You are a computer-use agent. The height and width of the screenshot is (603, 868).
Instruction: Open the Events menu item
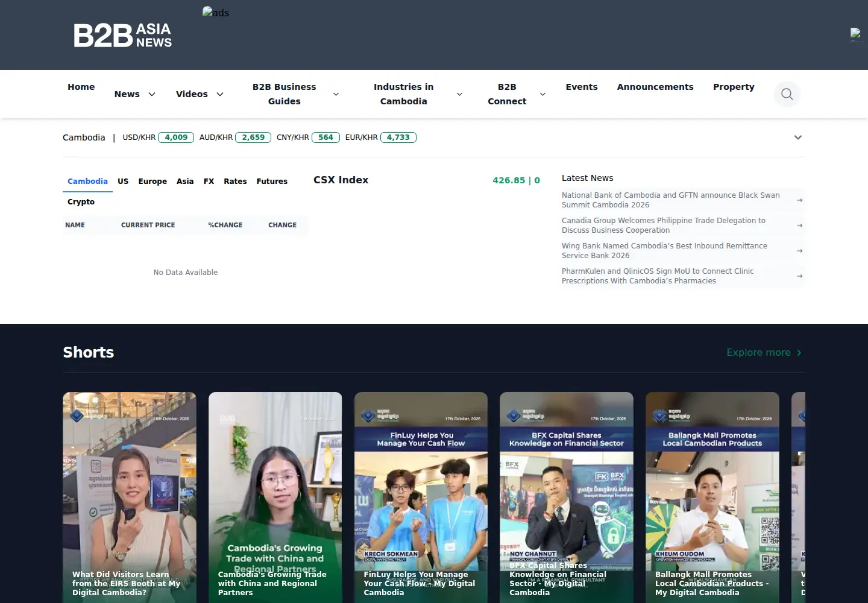point(582,87)
